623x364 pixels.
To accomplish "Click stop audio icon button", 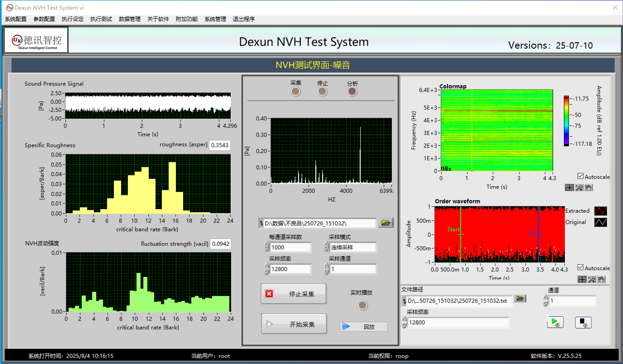I will coord(583,322).
